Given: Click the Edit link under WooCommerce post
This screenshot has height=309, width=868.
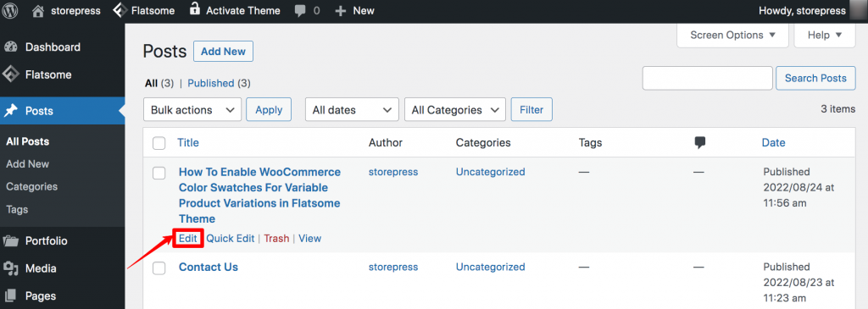Looking at the screenshot, I should tap(188, 238).
